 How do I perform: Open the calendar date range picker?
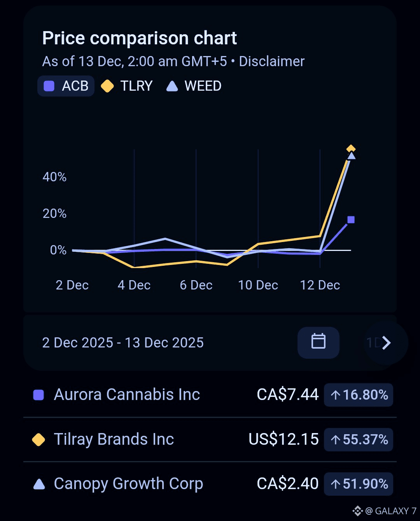tap(318, 342)
